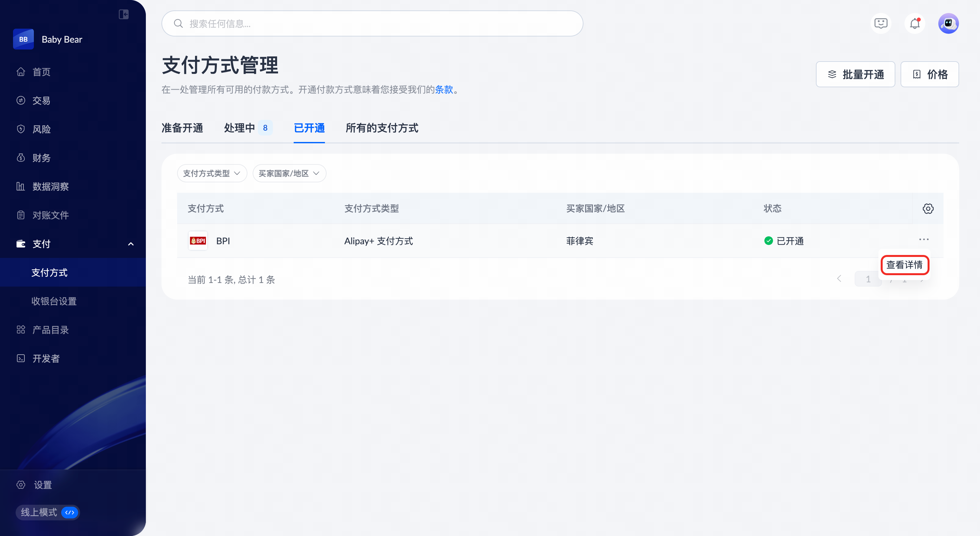Click the search input field
This screenshot has height=536, width=980.
(372, 23)
